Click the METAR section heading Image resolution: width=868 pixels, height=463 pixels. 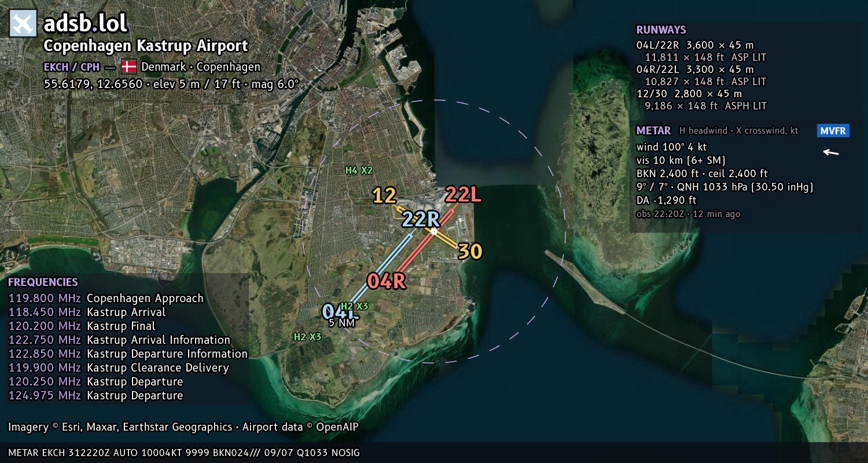click(x=653, y=131)
